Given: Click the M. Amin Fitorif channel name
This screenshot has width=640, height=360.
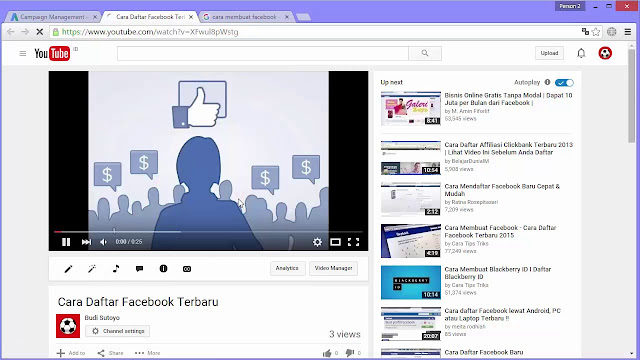Looking at the screenshot, I should 470,111.
